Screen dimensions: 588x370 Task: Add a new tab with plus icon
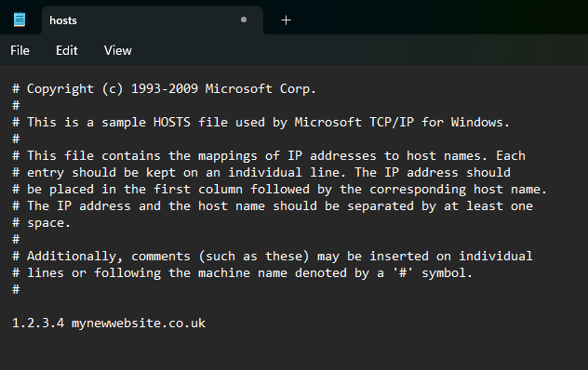287,20
